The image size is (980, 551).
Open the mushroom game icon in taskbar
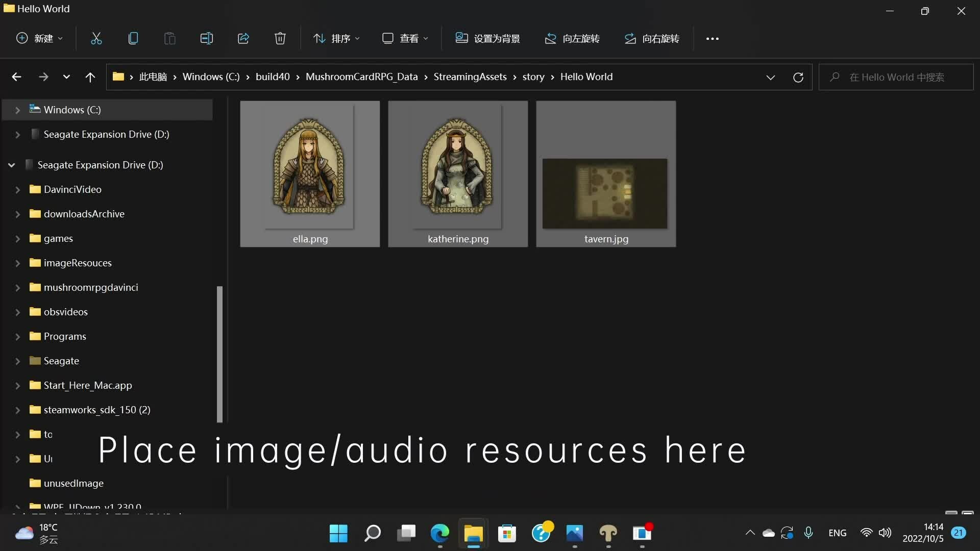coord(608,533)
